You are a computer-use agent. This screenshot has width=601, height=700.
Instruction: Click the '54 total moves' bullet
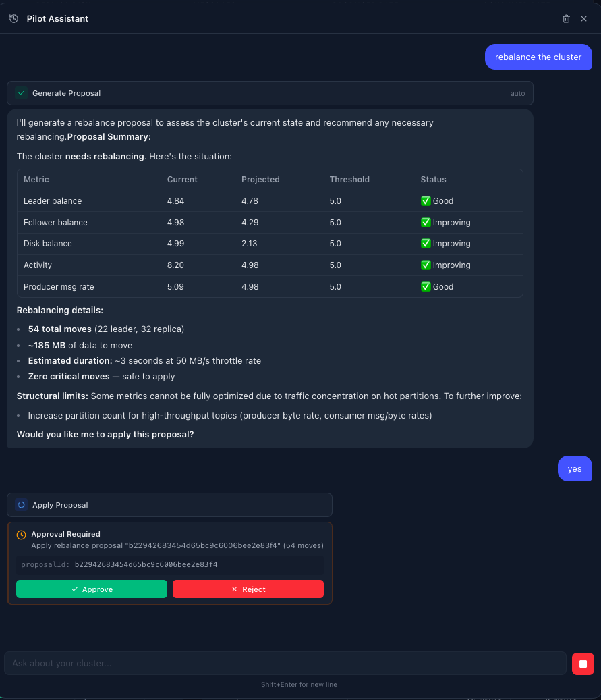[x=106, y=329]
